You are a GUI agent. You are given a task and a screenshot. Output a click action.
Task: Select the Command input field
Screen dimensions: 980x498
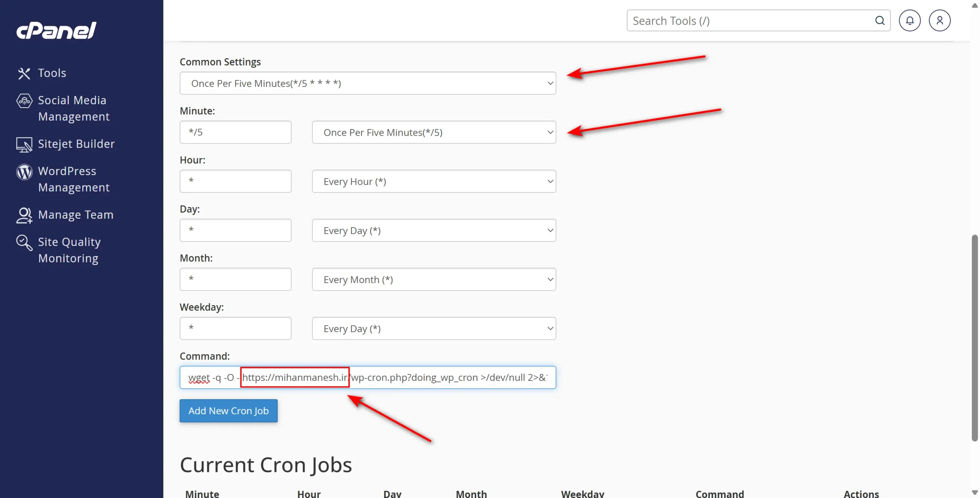click(367, 377)
